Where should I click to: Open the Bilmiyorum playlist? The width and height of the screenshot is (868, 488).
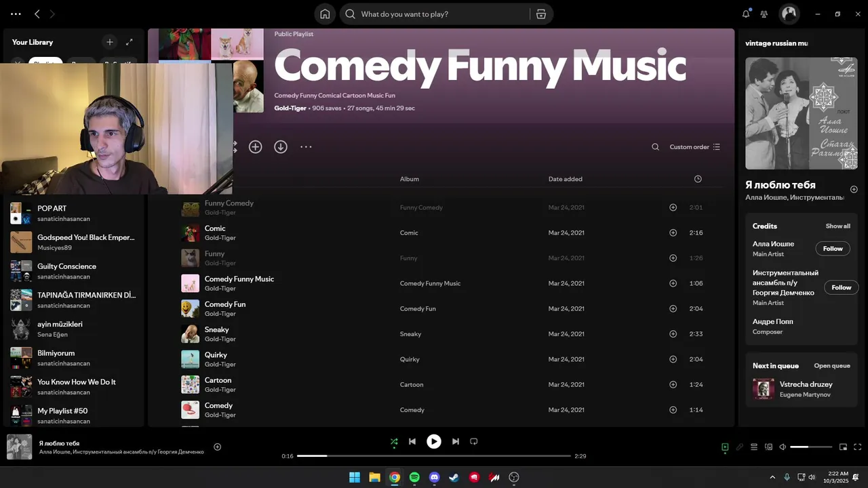(x=74, y=358)
